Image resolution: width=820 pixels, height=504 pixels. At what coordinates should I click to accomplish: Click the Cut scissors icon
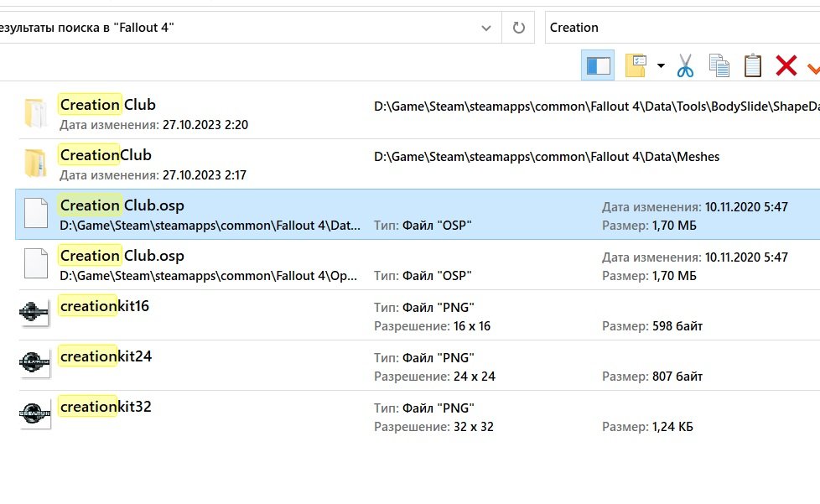(686, 65)
